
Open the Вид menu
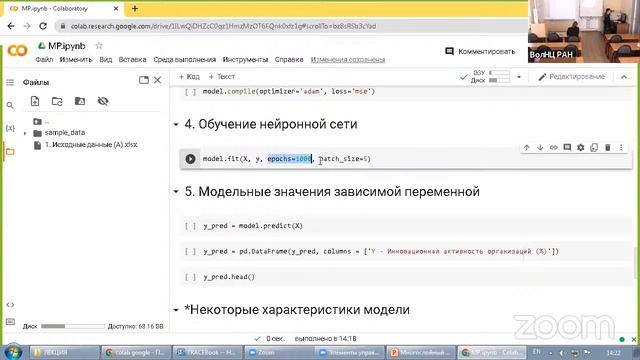[x=105, y=60]
